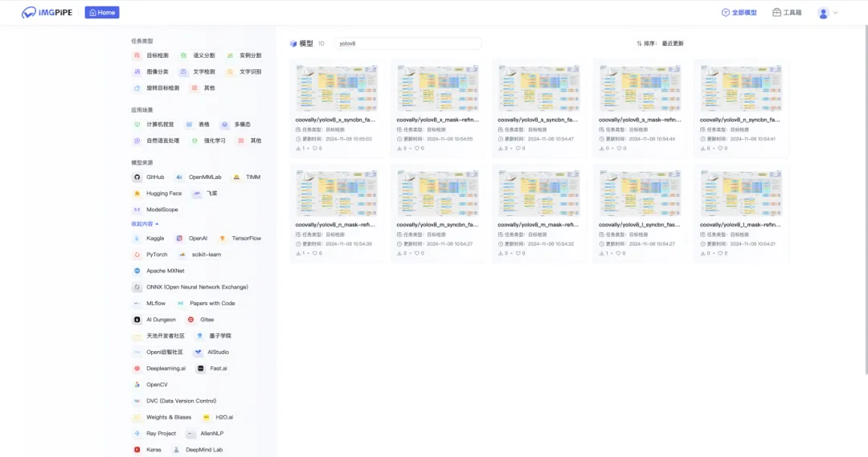Collapse the 收起内容 source list
This screenshot has height=457, width=868.
(x=145, y=223)
